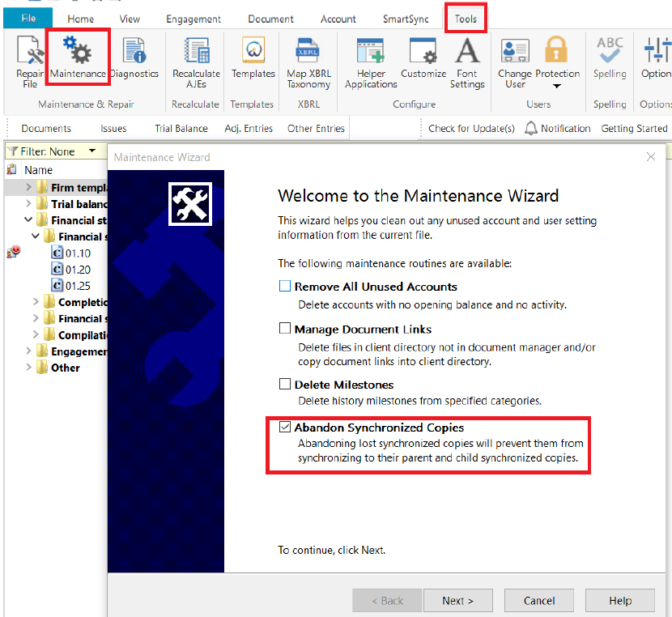
Task: Expand the Completion folder
Action: click(36, 302)
